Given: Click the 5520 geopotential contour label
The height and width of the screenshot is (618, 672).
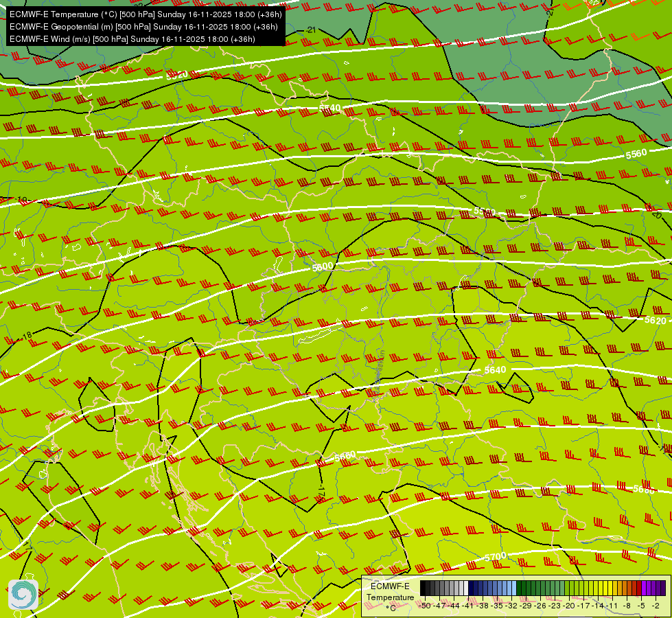Looking at the screenshot, I should 177,75.
